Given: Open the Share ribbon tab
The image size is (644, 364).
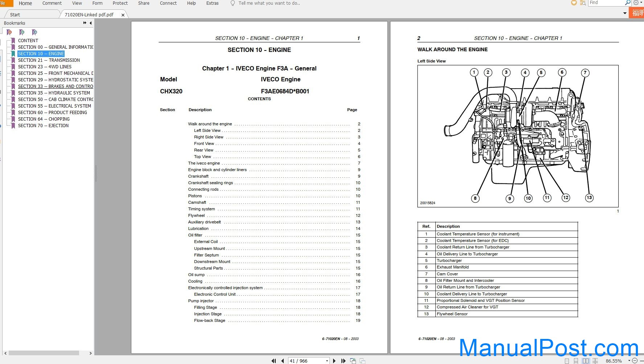Looking at the screenshot, I should pos(144,3).
